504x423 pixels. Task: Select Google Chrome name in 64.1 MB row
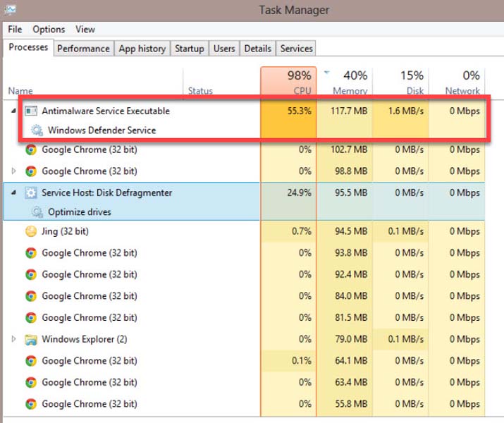click(90, 361)
